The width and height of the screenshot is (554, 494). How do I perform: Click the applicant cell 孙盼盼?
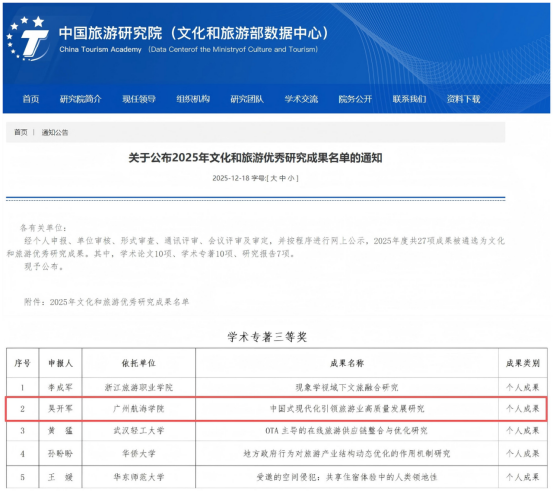pos(60,453)
